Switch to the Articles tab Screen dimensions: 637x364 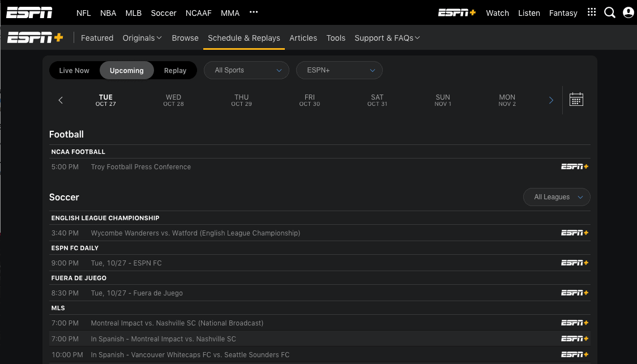[303, 38]
